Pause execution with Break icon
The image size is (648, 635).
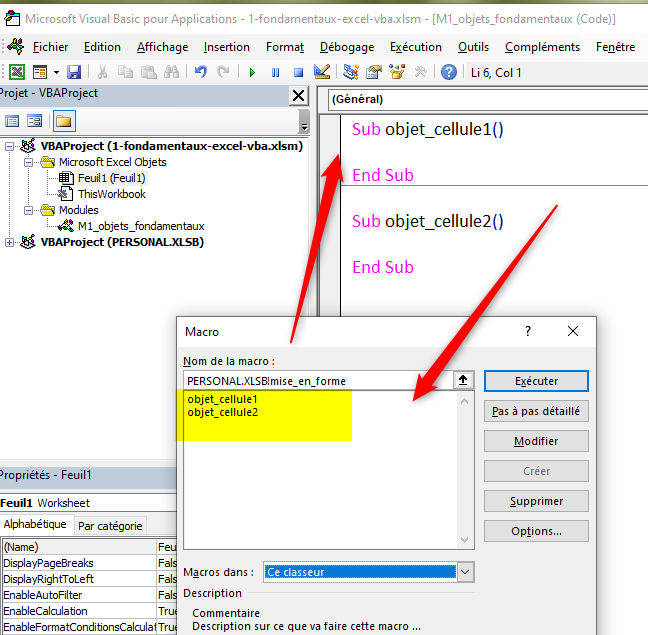point(275,73)
